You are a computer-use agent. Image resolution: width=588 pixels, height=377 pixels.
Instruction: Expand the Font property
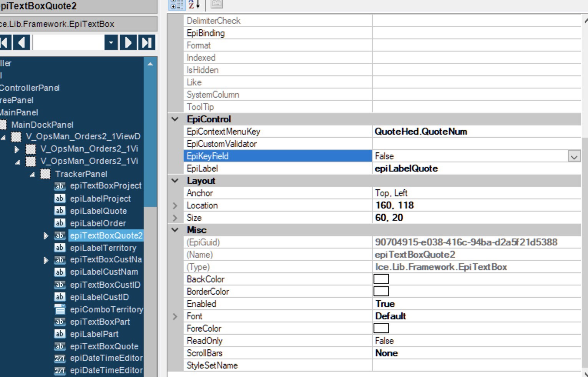175,316
